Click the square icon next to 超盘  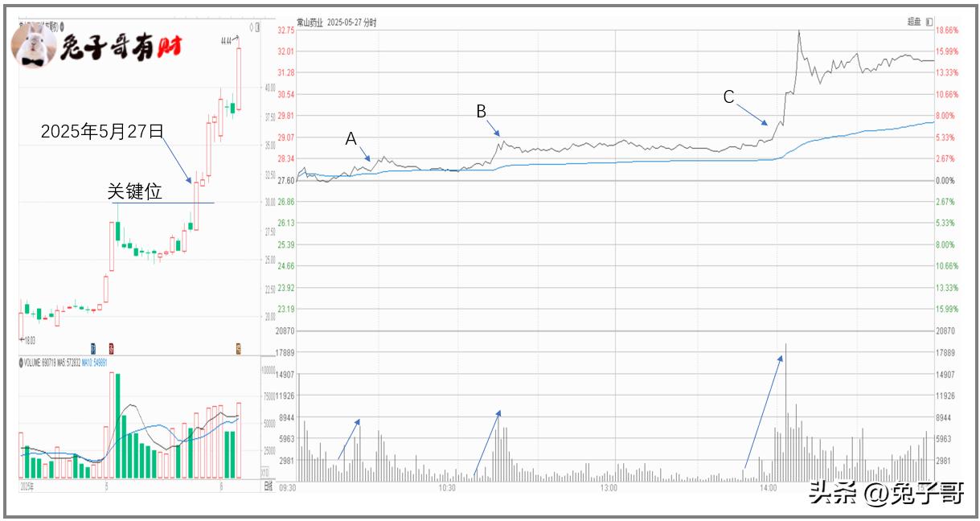pyautogui.click(x=929, y=23)
